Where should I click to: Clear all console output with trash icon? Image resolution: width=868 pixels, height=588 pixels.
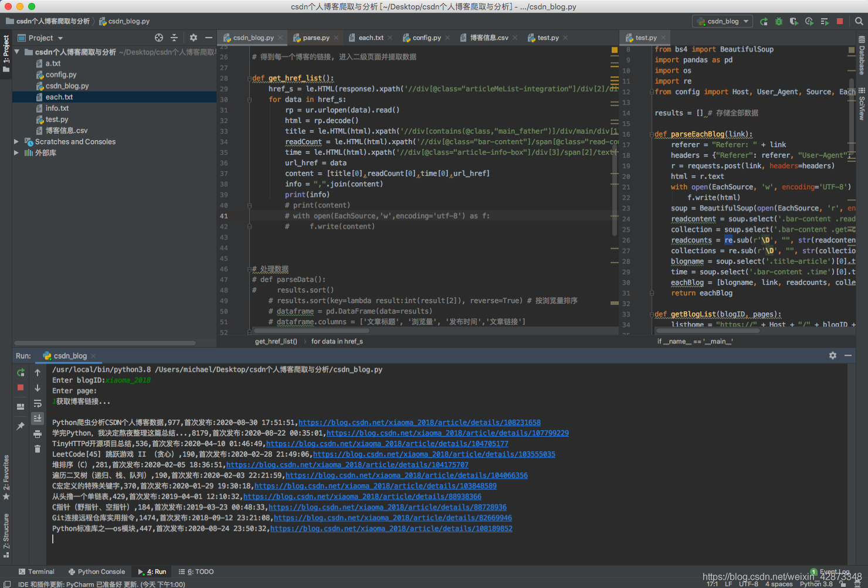coord(38,448)
